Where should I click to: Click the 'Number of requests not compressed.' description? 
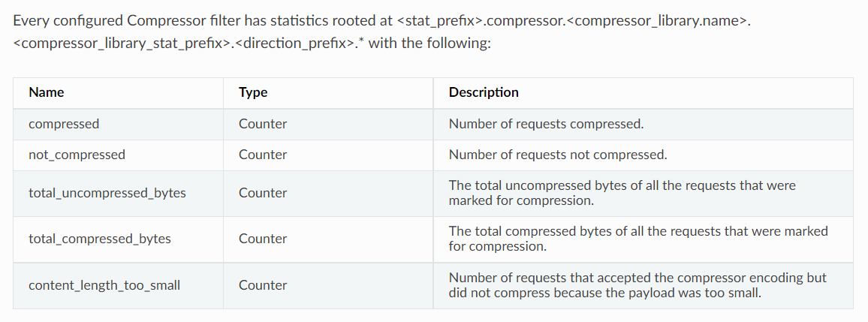pos(557,155)
